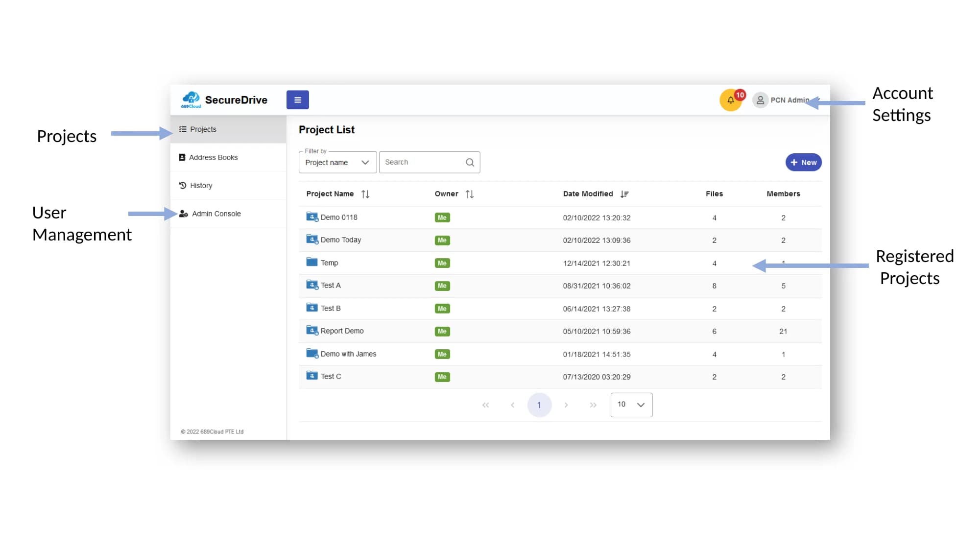Open the Filter by Project name dropdown
980x551 pixels.
point(337,163)
